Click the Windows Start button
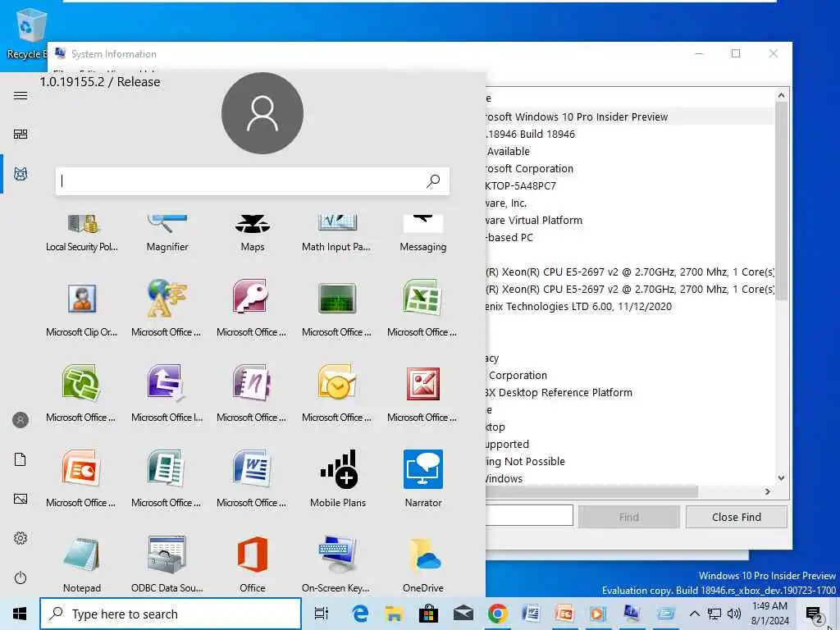 20,614
